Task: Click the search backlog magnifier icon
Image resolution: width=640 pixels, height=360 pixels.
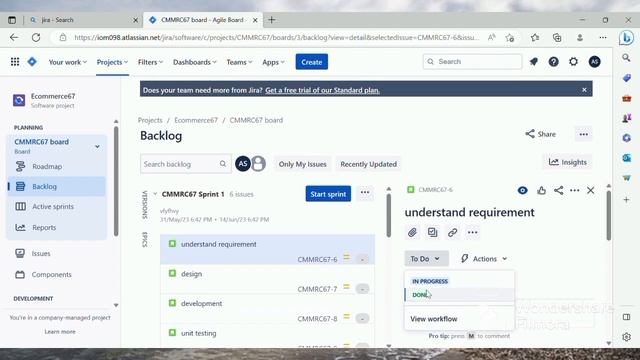Action: 223,164
